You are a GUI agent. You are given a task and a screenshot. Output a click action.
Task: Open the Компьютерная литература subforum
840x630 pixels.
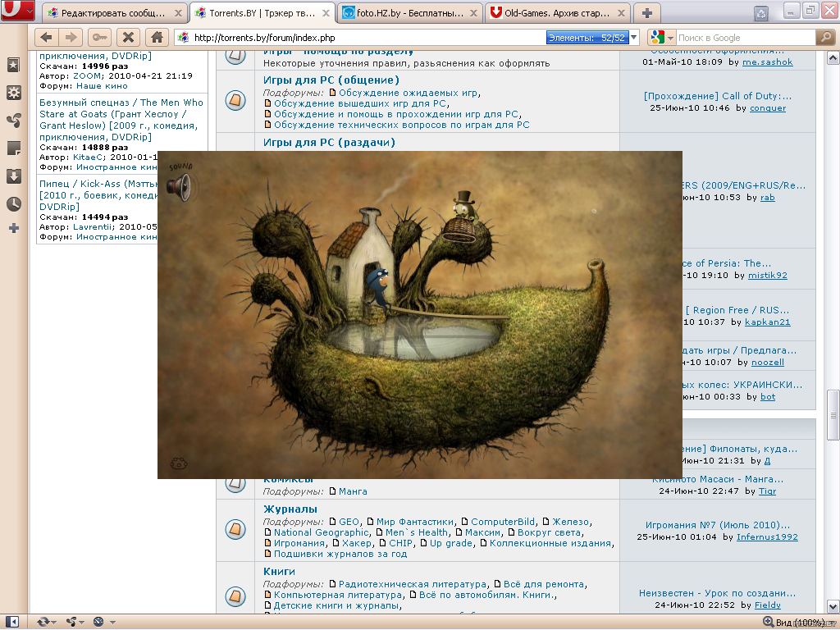click(x=337, y=596)
